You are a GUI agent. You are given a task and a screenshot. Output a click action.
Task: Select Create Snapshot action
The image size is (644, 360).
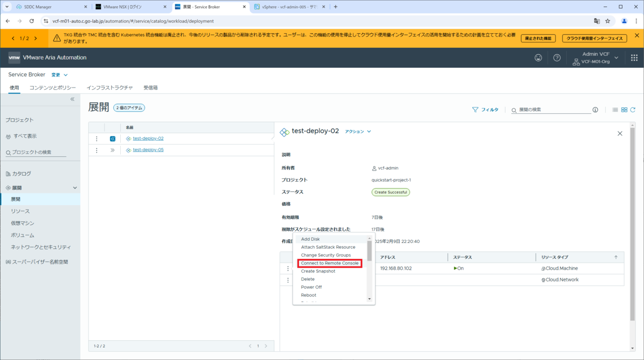click(x=318, y=271)
